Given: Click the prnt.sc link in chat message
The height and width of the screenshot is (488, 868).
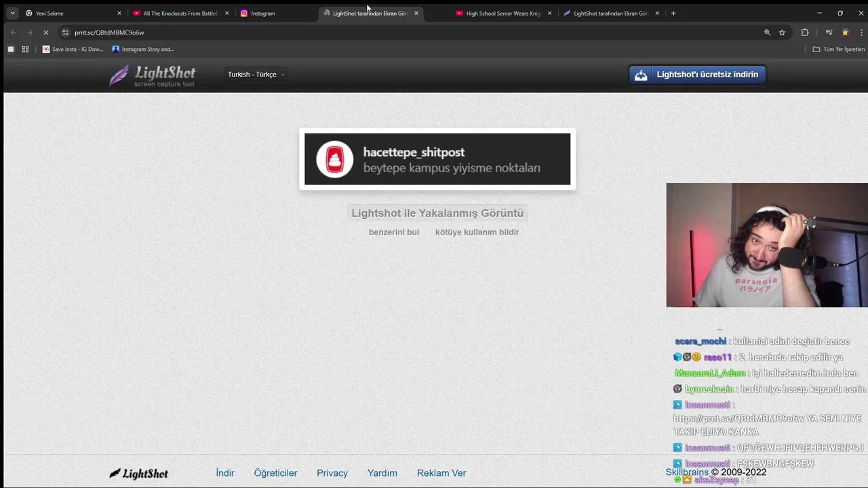Looking at the screenshot, I should click(x=738, y=419).
